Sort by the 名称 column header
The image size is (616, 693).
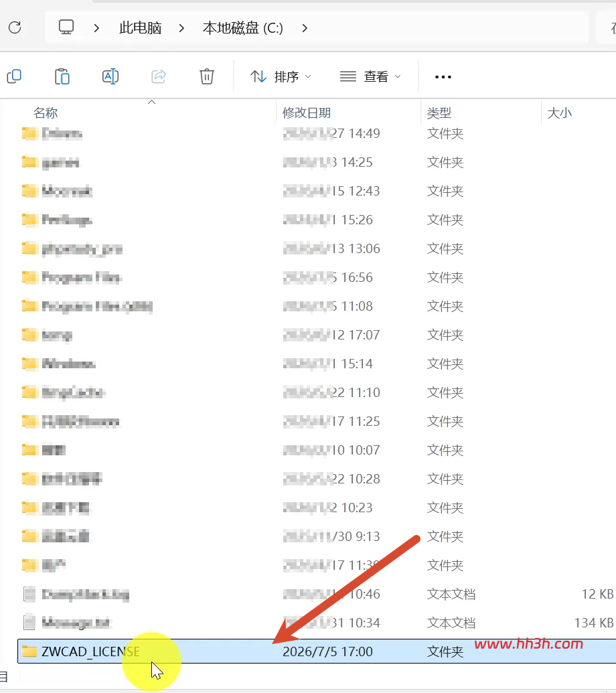[x=46, y=113]
